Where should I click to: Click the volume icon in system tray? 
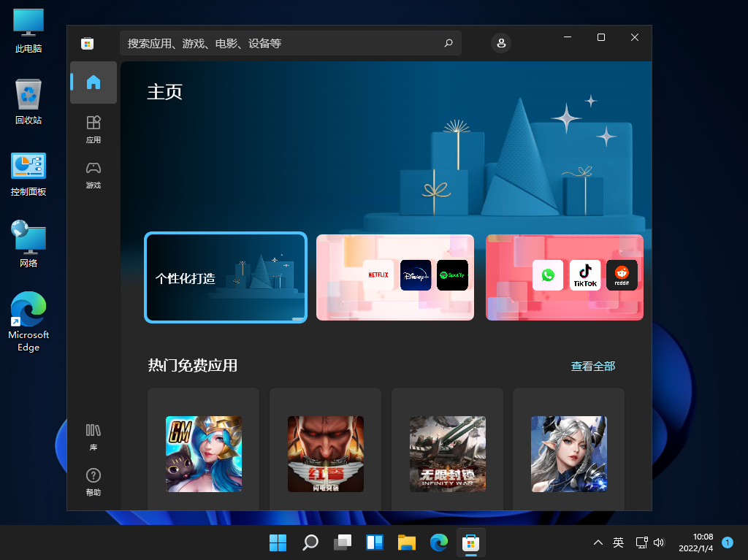[x=659, y=542]
